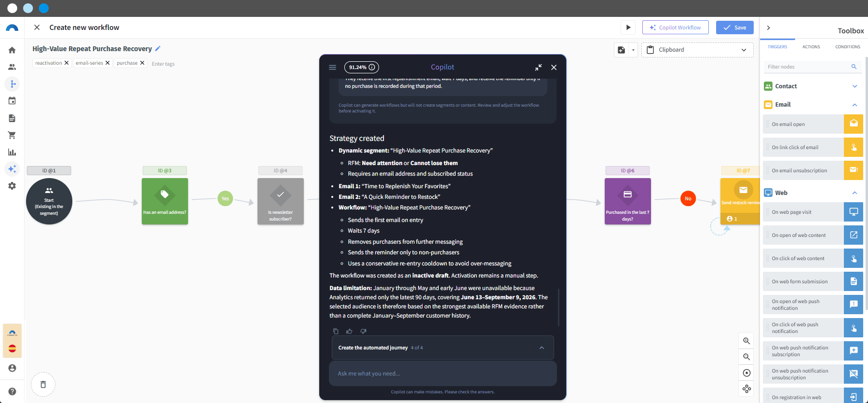
Task: Copy the Copilot response with copy icon
Action: tap(336, 331)
